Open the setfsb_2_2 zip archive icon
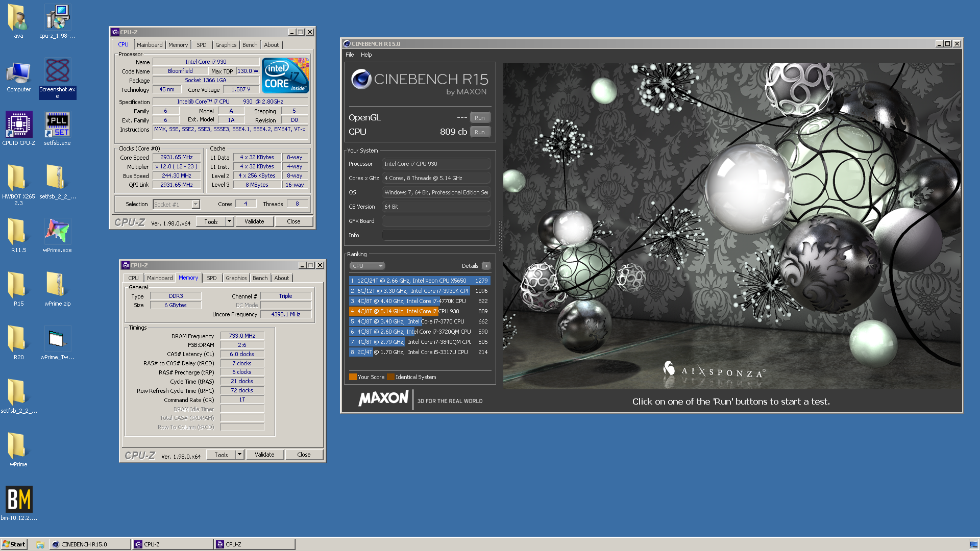Screen dimensions: 980x551 coord(57,181)
